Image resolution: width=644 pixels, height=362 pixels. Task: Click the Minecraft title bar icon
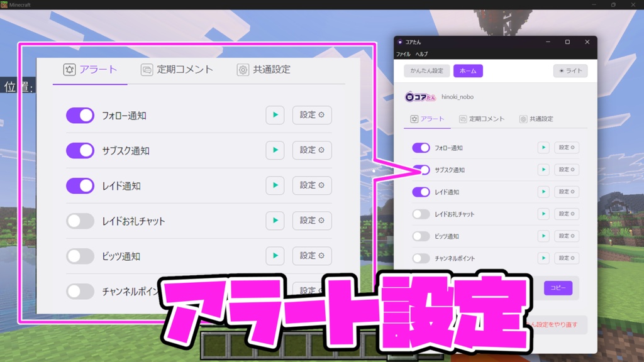[4, 4]
